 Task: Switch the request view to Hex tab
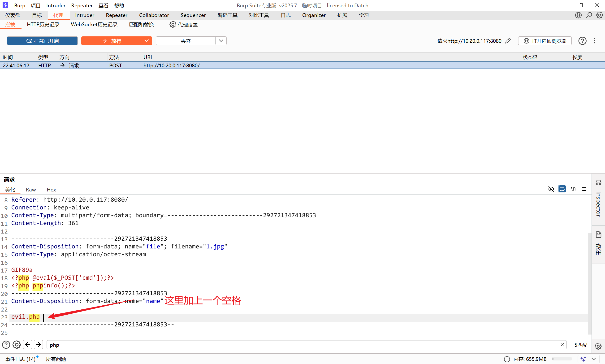click(x=51, y=190)
